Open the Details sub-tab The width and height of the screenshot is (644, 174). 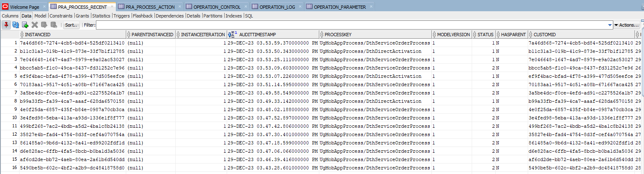tap(193, 16)
